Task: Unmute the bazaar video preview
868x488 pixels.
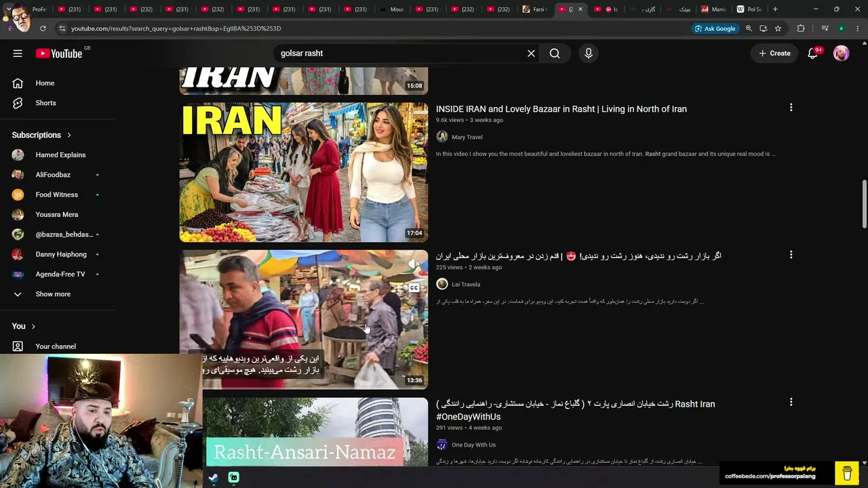Action: (414, 265)
